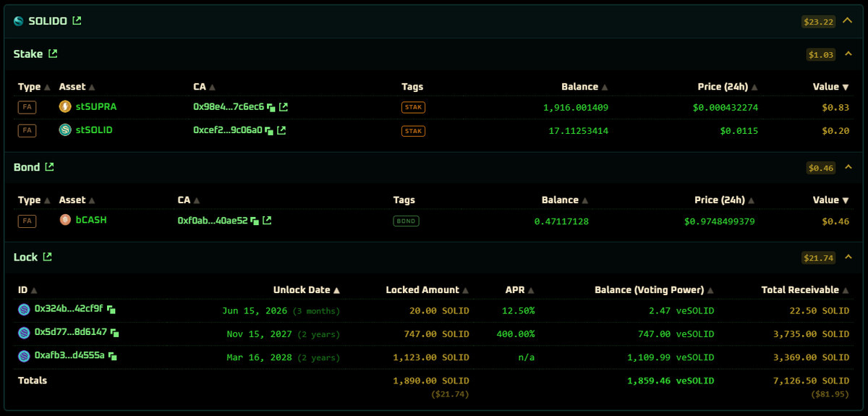Click the stSOLID token icon
868x416 pixels.
[65, 130]
